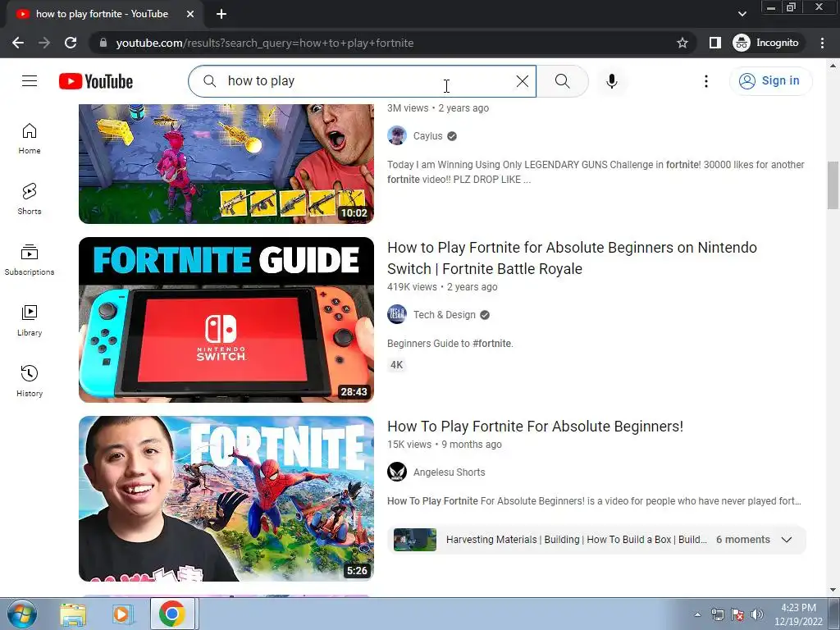Click the '419K views' text
The image size is (840, 630).
coord(412,287)
